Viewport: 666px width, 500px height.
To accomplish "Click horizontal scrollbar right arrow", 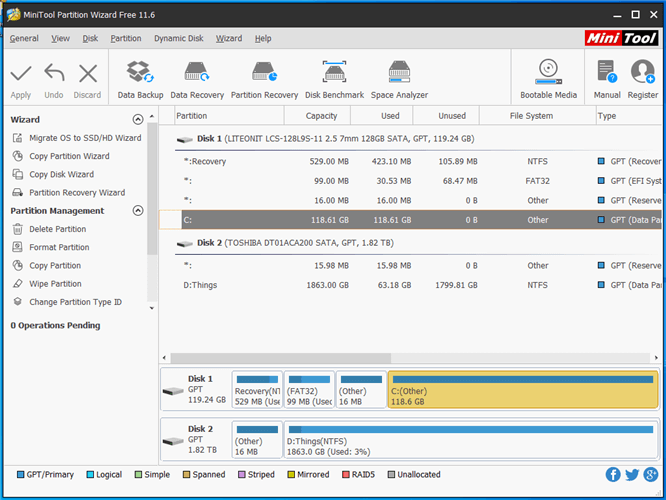I will point(656,358).
